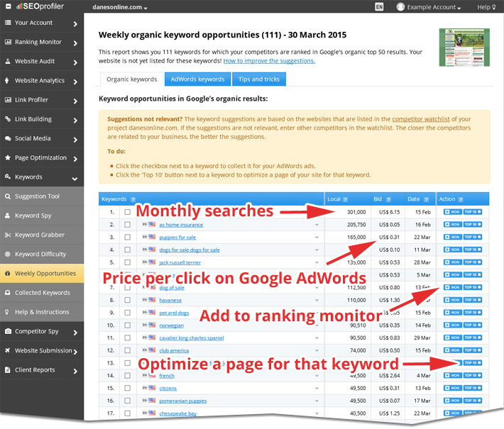Open the Example Account menu
The image size is (504, 429).
pos(429,7)
